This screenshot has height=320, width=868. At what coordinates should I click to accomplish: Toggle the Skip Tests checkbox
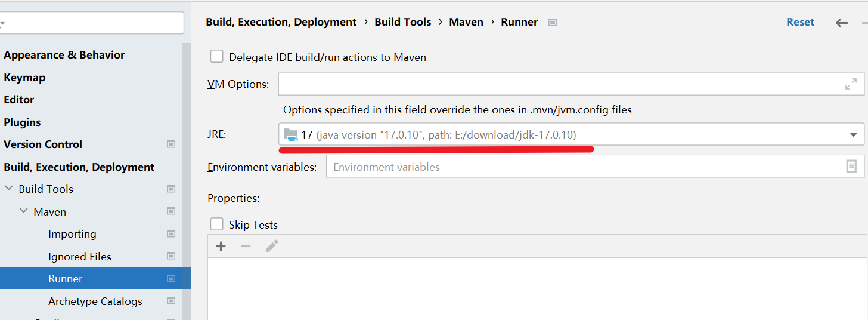[x=217, y=224]
